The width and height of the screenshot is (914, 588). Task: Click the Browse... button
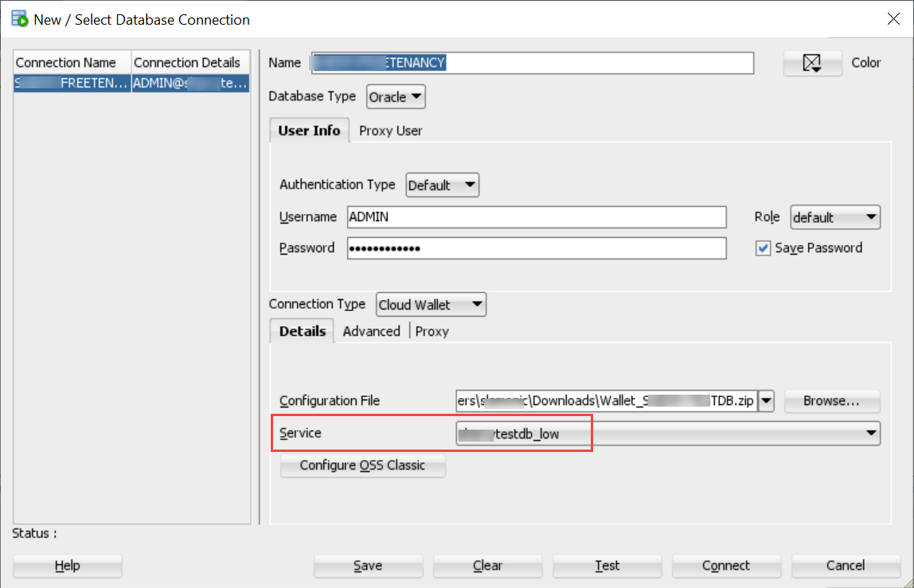pyautogui.click(x=832, y=401)
